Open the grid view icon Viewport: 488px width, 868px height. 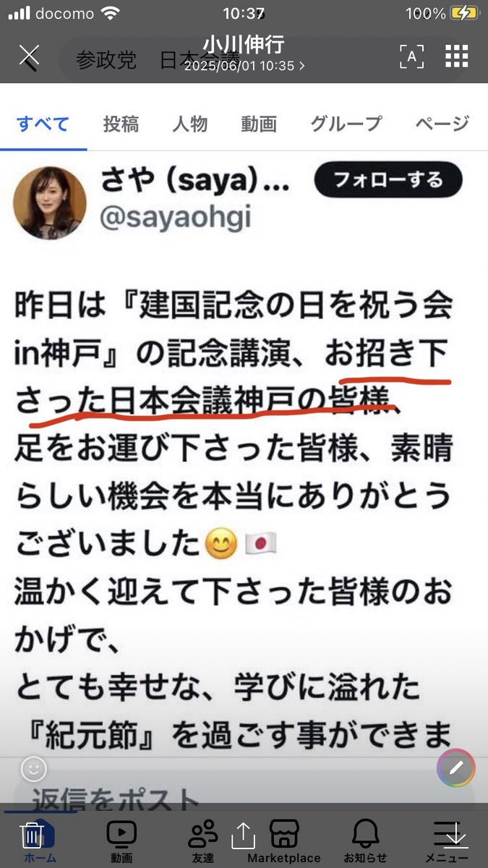pos(457,56)
